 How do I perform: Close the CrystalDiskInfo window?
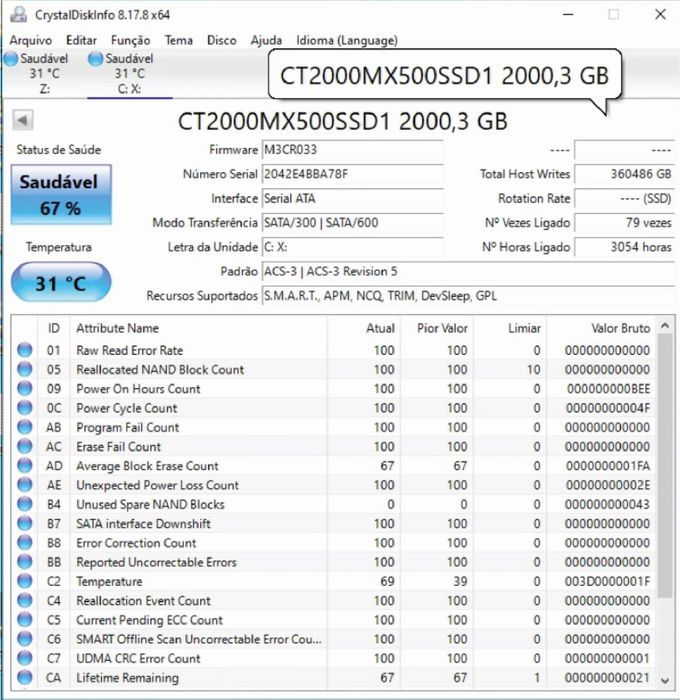pos(660,15)
